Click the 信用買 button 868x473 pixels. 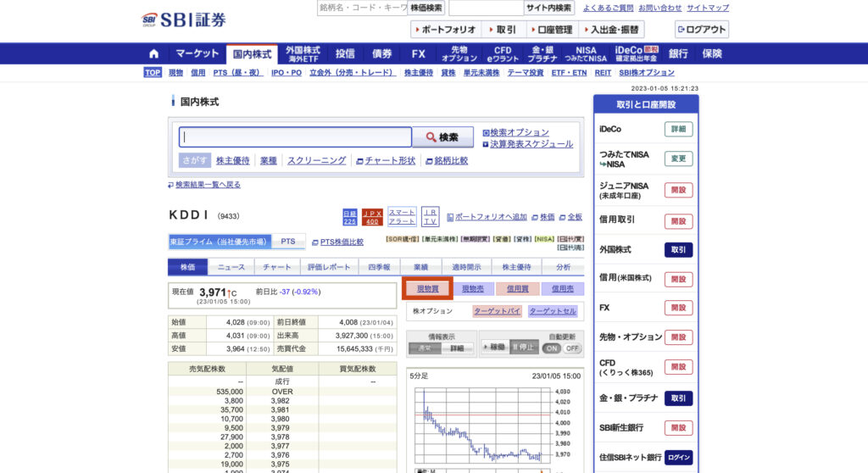pos(518,288)
